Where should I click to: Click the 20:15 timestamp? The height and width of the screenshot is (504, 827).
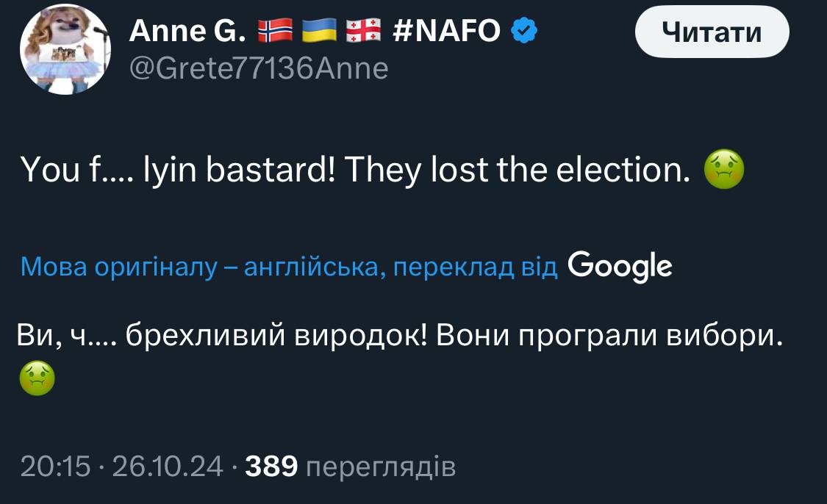point(55,466)
